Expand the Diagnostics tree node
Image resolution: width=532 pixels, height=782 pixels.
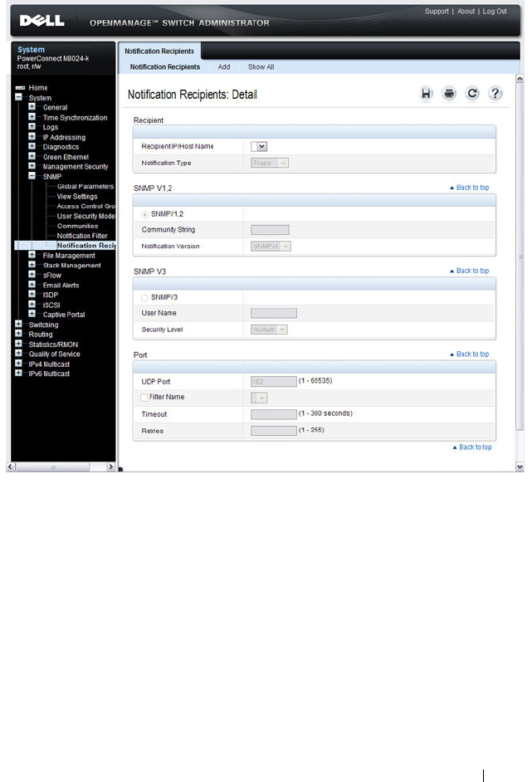(x=32, y=146)
